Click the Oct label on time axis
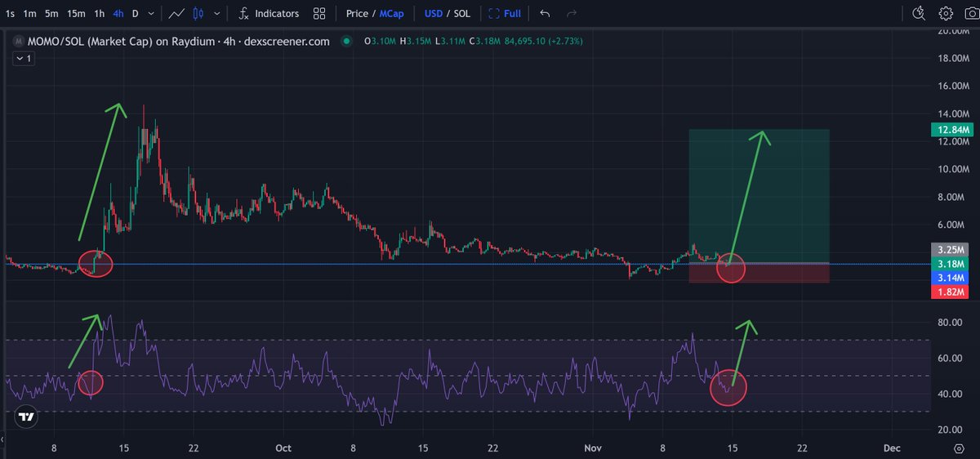 pyautogui.click(x=283, y=448)
